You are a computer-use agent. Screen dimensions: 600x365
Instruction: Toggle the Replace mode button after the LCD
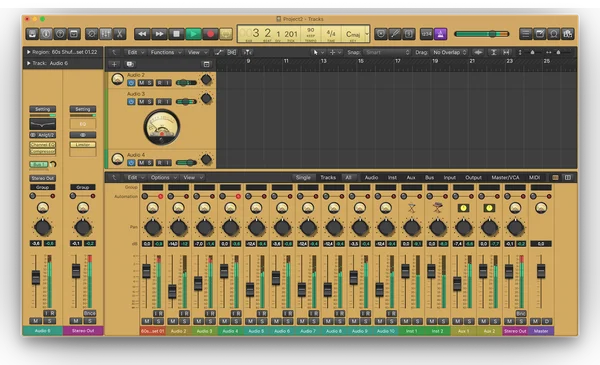[x=381, y=34]
